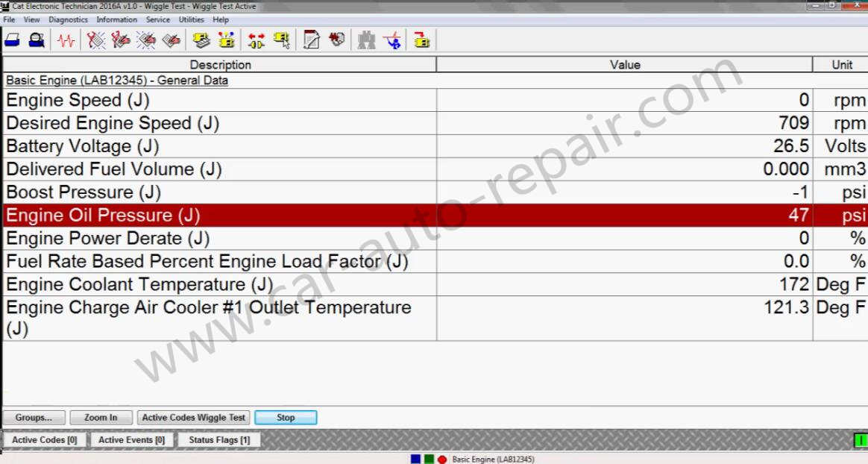
Task: Click Active Codes Wiggle Test button
Action: (x=194, y=418)
